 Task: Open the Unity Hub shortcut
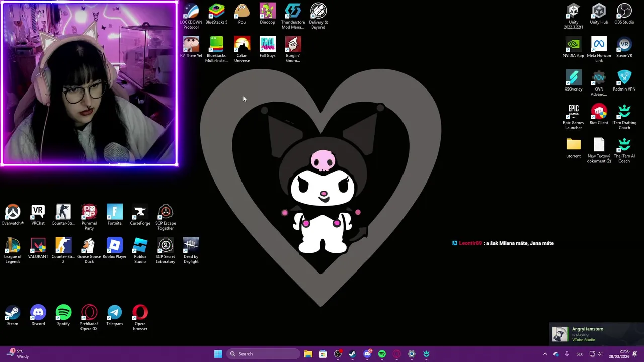(599, 14)
